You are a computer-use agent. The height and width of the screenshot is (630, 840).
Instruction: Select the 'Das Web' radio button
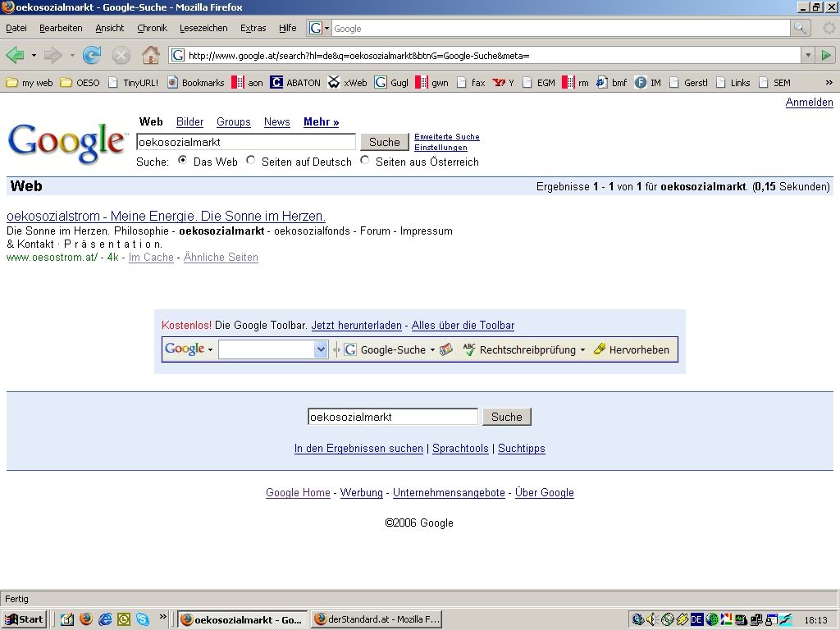pyautogui.click(x=182, y=161)
